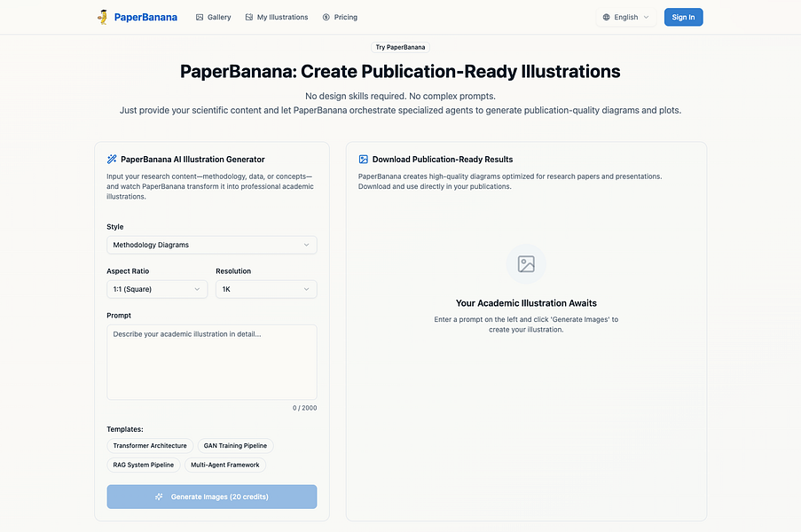Select the Multi-Agent Framework template
This screenshot has width=801, height=532.
(225, 465)
